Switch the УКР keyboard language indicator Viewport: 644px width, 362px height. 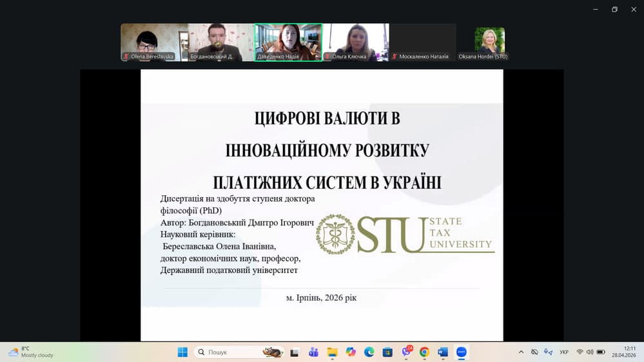(x=564, y=352)
